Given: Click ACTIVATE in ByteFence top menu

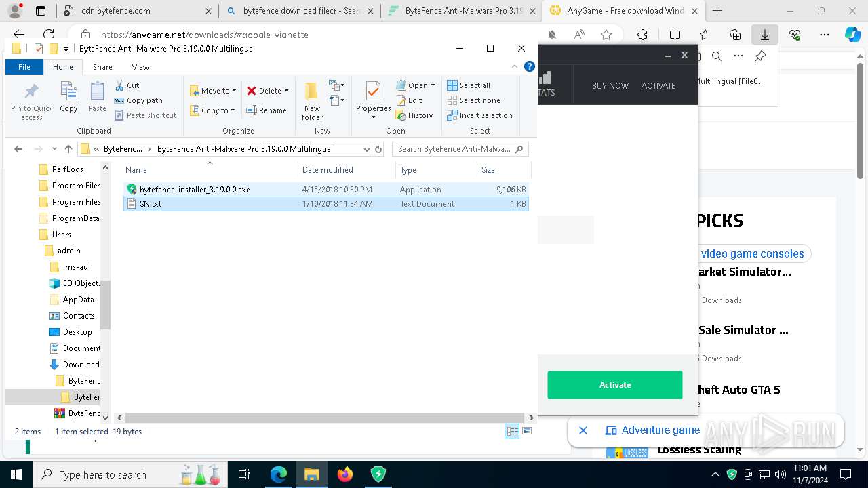Looking at the screenshot, I should tap(658, 85).
